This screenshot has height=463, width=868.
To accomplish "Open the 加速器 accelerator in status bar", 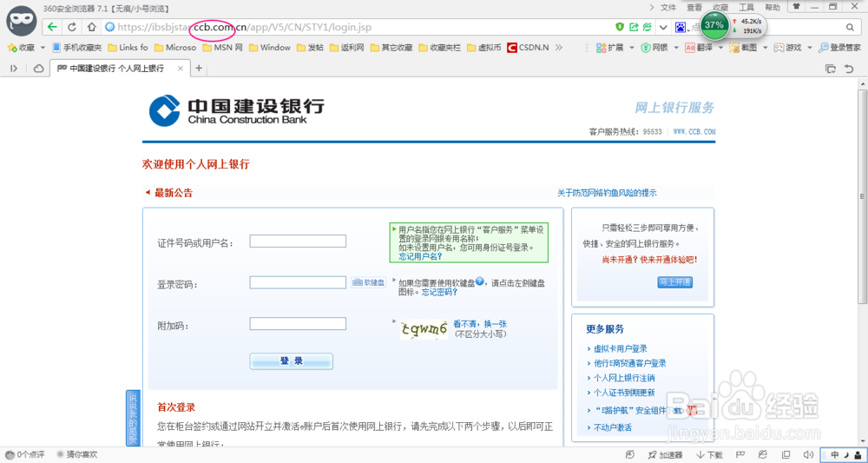I will coord(666,454).
